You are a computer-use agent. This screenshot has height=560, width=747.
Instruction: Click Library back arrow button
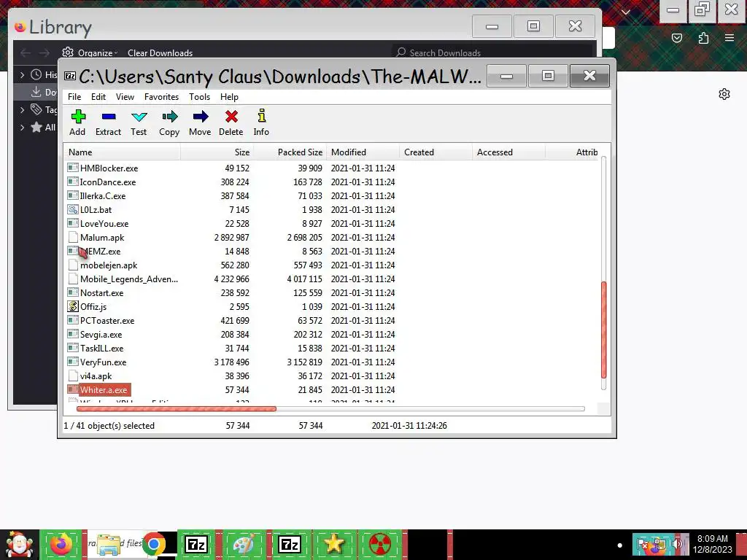(26, 52)
